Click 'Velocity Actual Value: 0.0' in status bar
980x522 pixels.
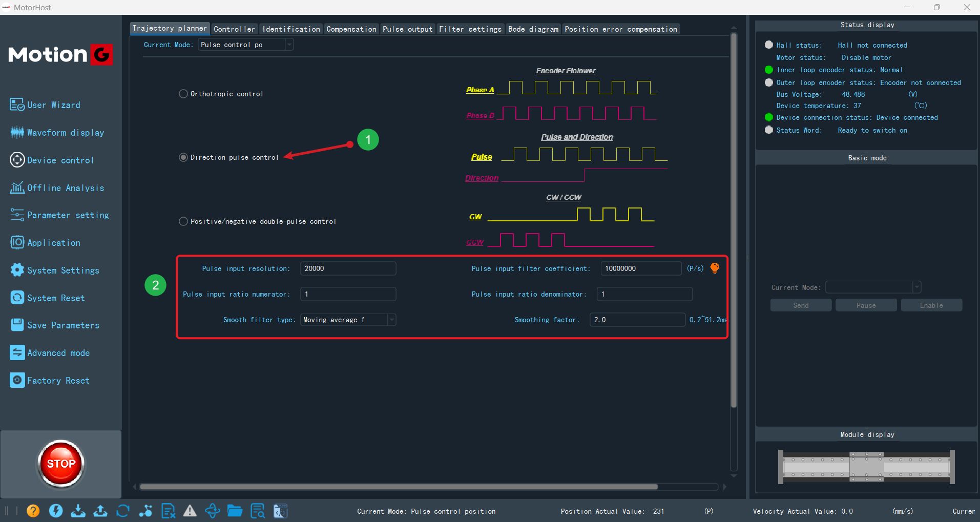click(x=803, y=511)
